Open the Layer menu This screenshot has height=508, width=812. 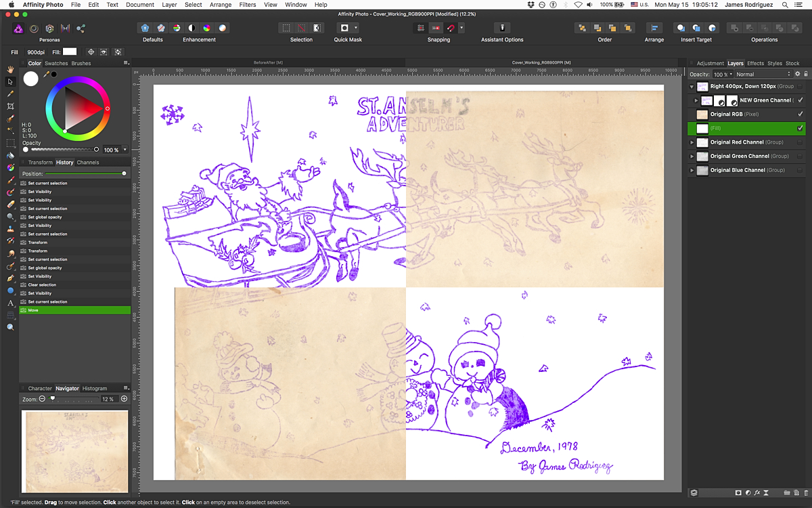coord(169,5)
